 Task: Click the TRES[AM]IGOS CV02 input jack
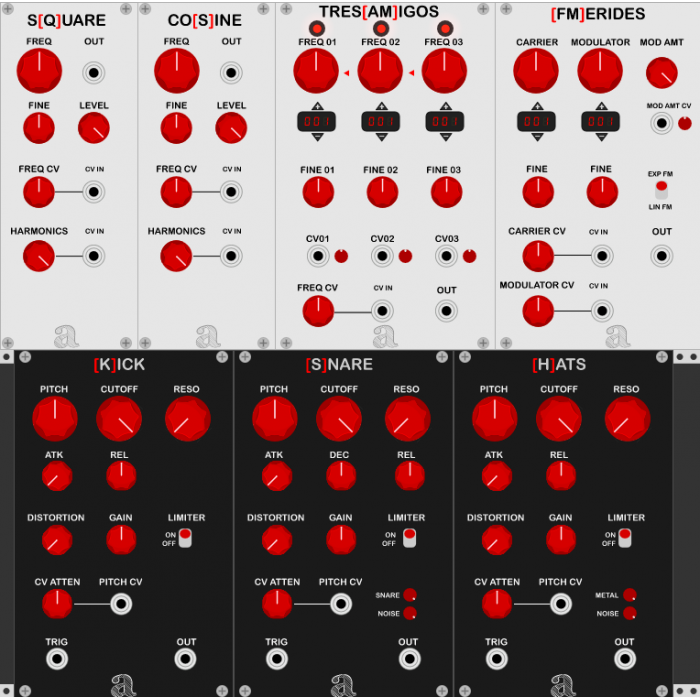382,256
